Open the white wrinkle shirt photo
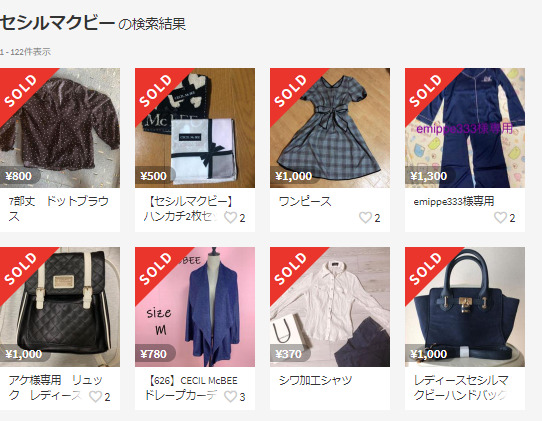Image resolution: width=542 pixels, height=421 pixels. tap(330, 307)
